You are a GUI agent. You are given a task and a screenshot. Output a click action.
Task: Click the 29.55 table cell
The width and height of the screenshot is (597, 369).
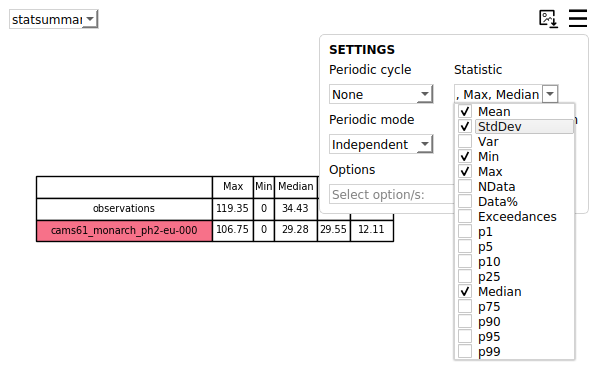[334, 230]
